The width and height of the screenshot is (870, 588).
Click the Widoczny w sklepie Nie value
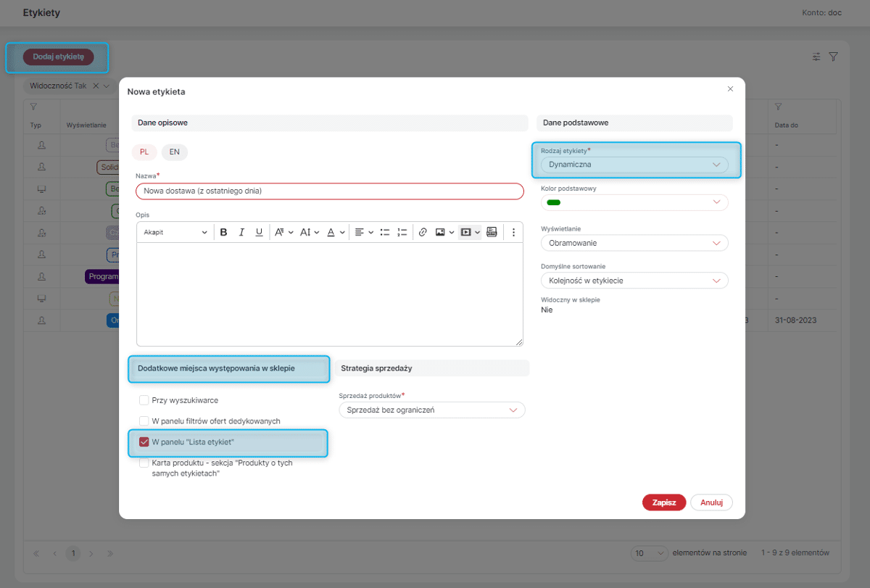coord(547,310)
